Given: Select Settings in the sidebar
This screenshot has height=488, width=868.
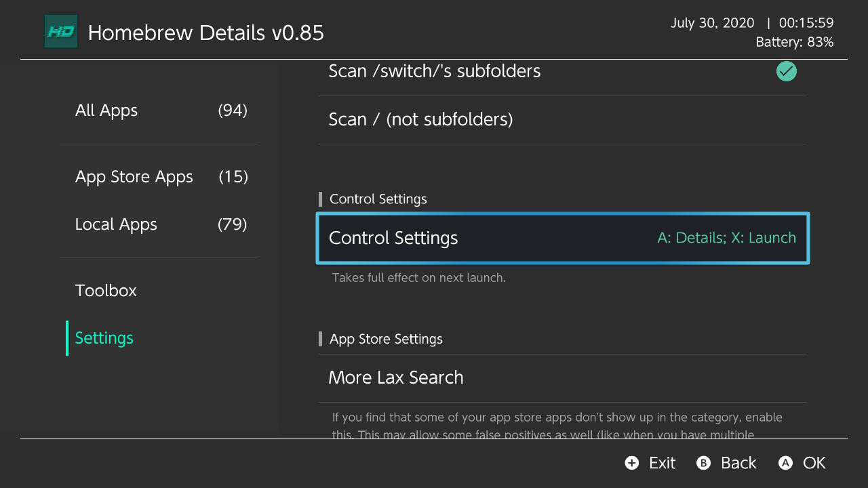Looking at the screenshot, I should click(104, 338).
